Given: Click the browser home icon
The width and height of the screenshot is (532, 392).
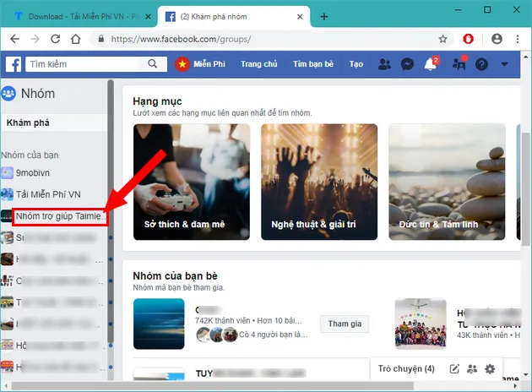Looking at the screenshot, I should coord(76,39).
